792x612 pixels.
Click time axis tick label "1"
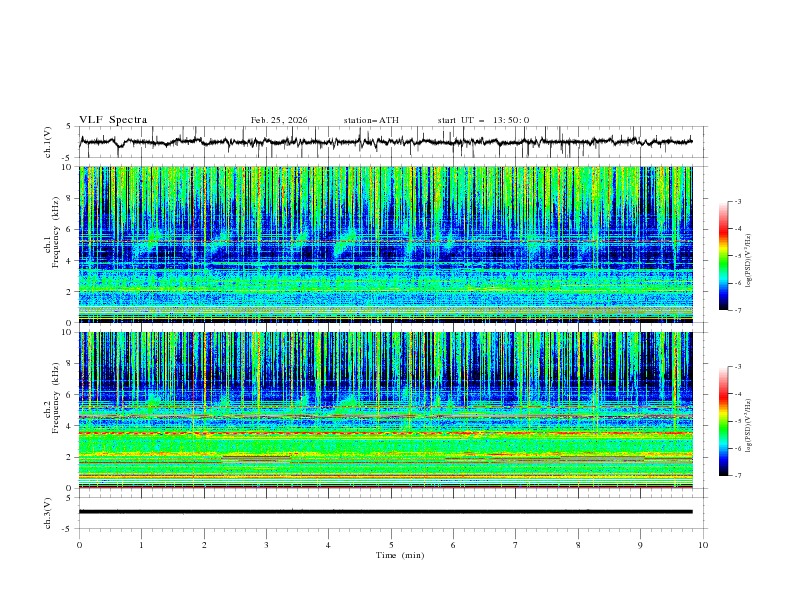(x=141, y=545)
